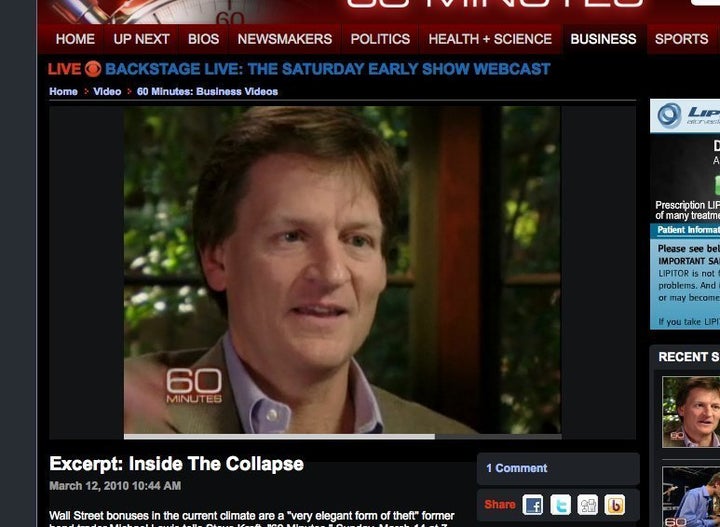The height and width of the screenshot is (527, 720).
Task: Share the video on Facebook
Action: pos(533,505)
